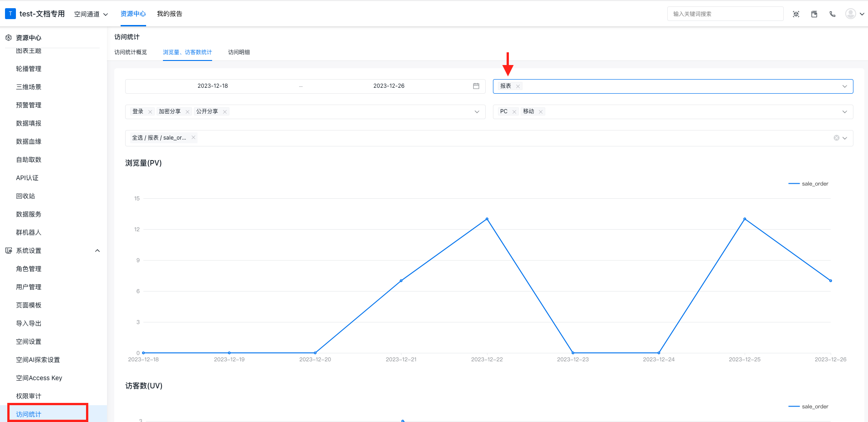The image size is (868, 422).
Task: Click PV data point at 2023-12-21
Action: pyautogui.click(x=401, y=281)
